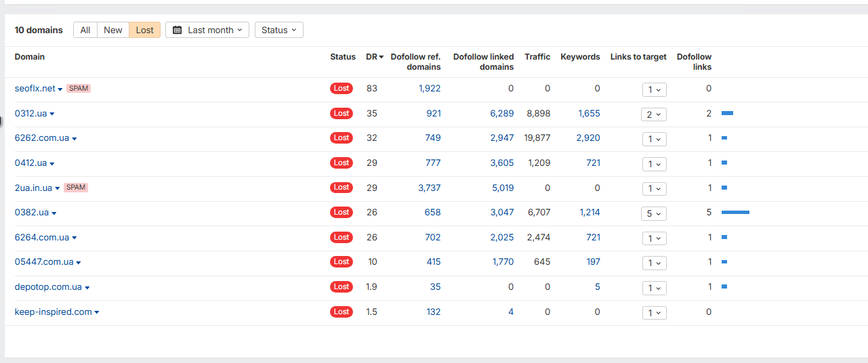Click the Traffic column header
This screenshot has width=868, height=363.
point(537,57)
